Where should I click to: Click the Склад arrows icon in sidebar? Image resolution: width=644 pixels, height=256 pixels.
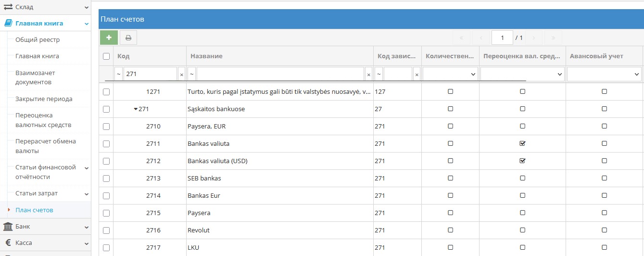pyautogui.click(x=8, y=7)
